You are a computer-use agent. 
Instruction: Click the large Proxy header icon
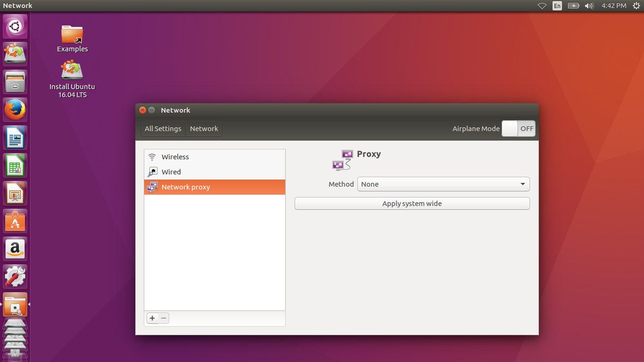tap(342, 160)
